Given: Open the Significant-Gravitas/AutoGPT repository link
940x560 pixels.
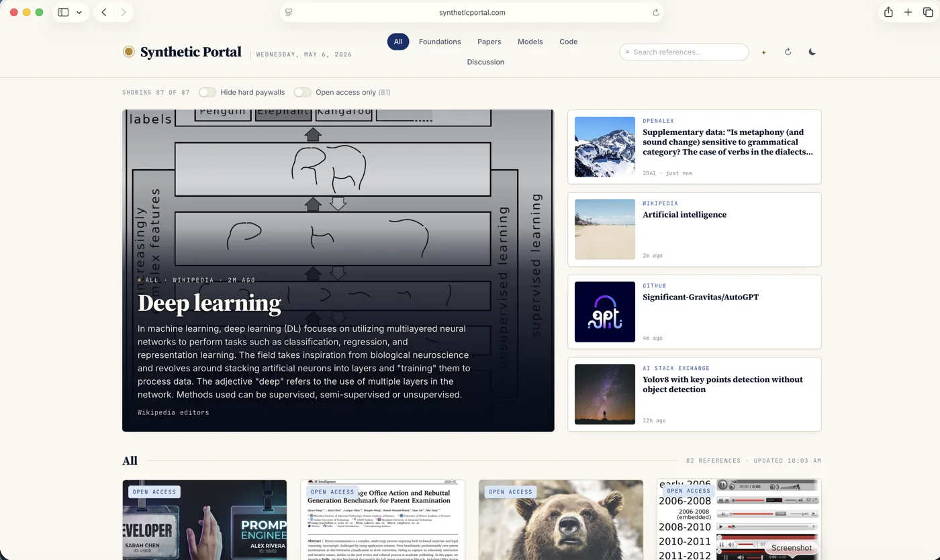Looking at the screenshot, I should (x=701, y=297).
